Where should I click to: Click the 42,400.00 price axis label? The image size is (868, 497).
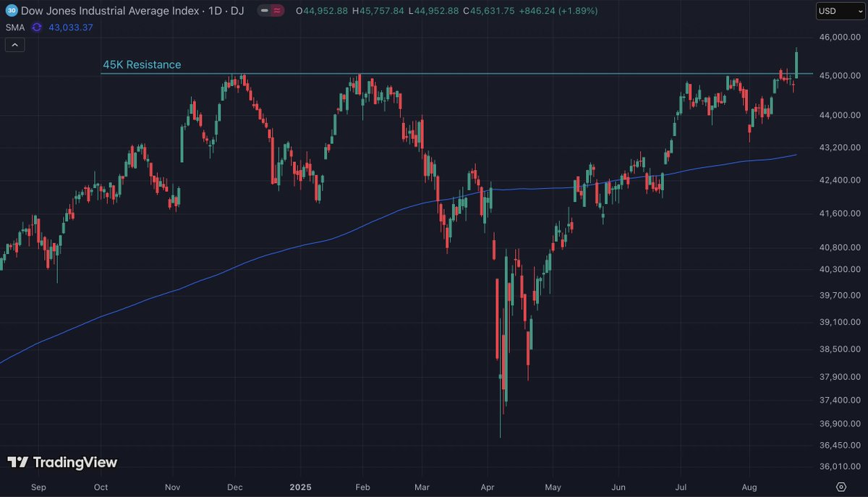pos(839,179)
